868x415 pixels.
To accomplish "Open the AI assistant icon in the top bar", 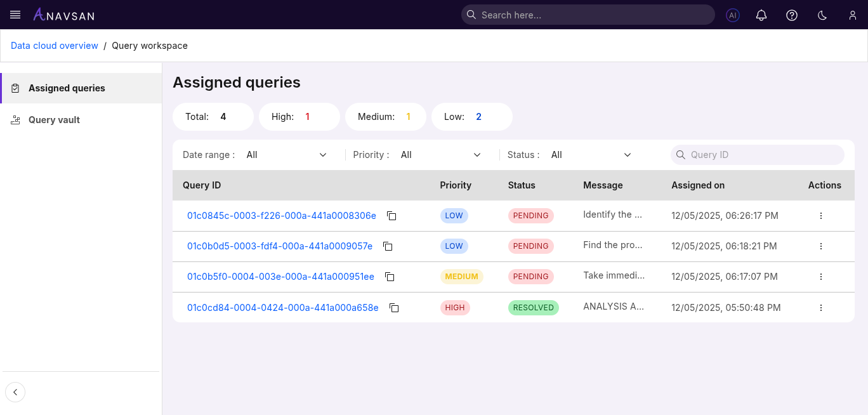I will [732, 15].
